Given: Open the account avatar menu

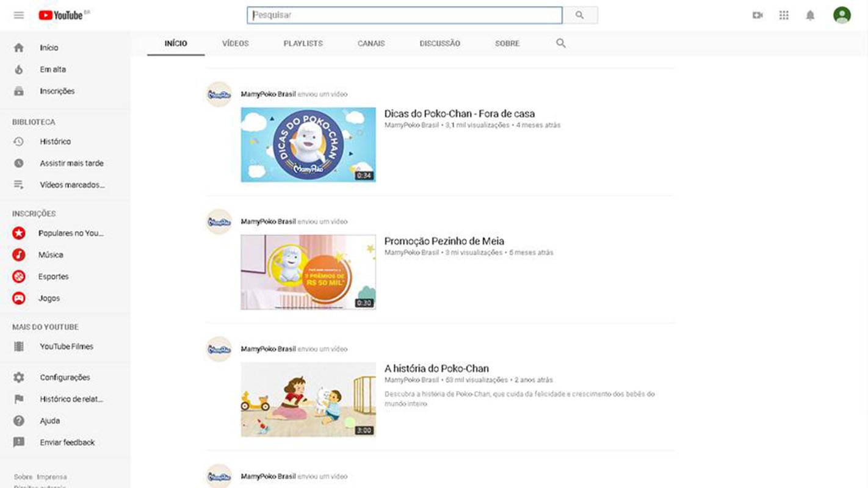Looking at the screenshot, I should point(842,15).
